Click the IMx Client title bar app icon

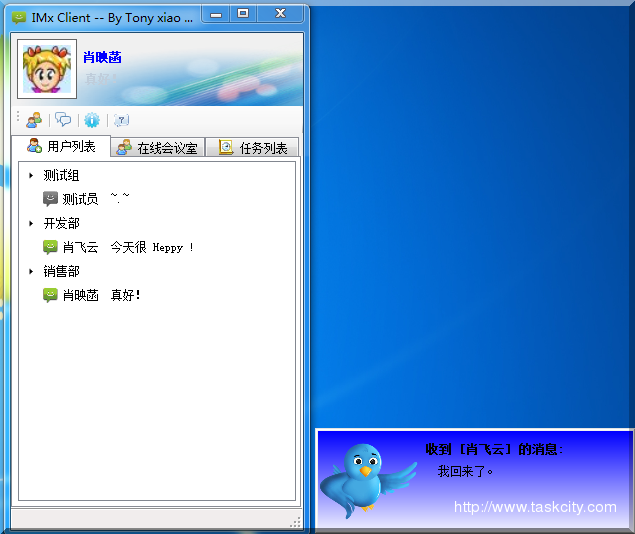pyautogui.click(x=19, y=17)
